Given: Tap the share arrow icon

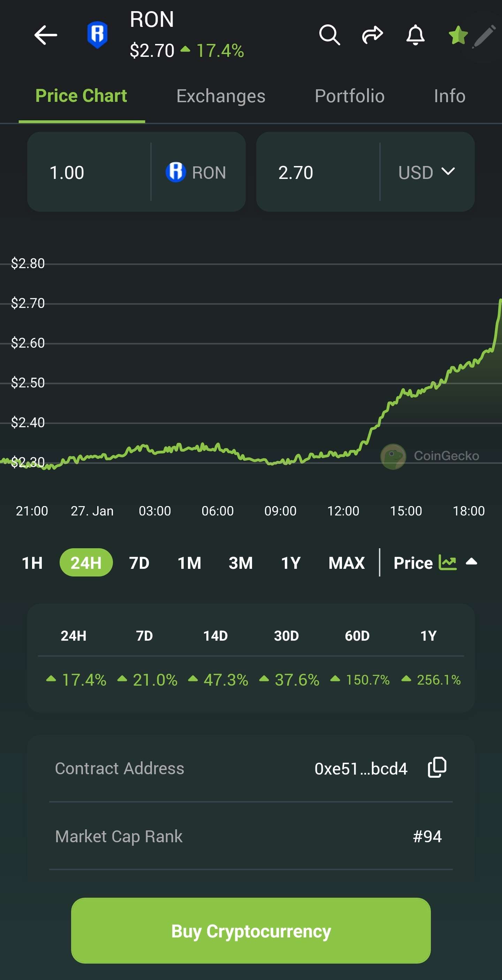Looking at the screenshot, I should pyautogui.click(x=372, y=35).
